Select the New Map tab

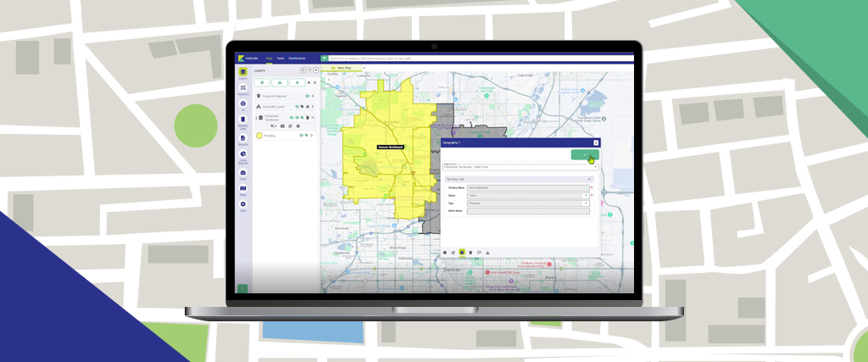tap(341, 68)
